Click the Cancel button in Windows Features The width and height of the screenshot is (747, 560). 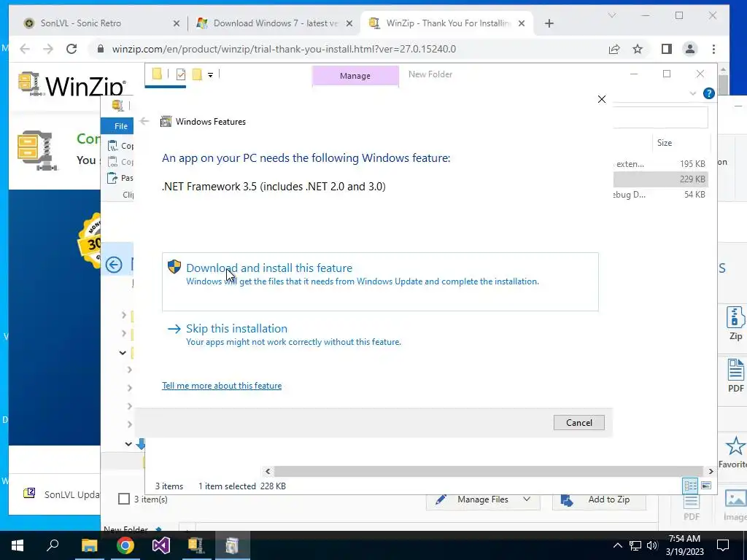coord(578,422)
